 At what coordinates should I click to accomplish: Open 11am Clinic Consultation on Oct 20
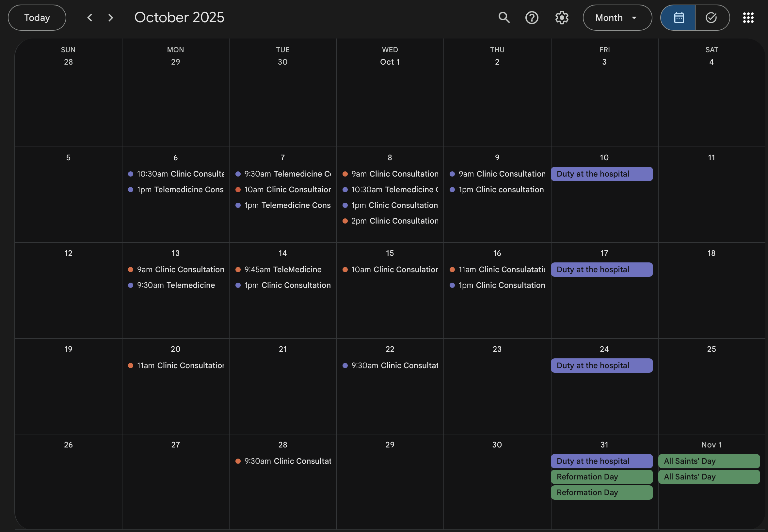176,366
